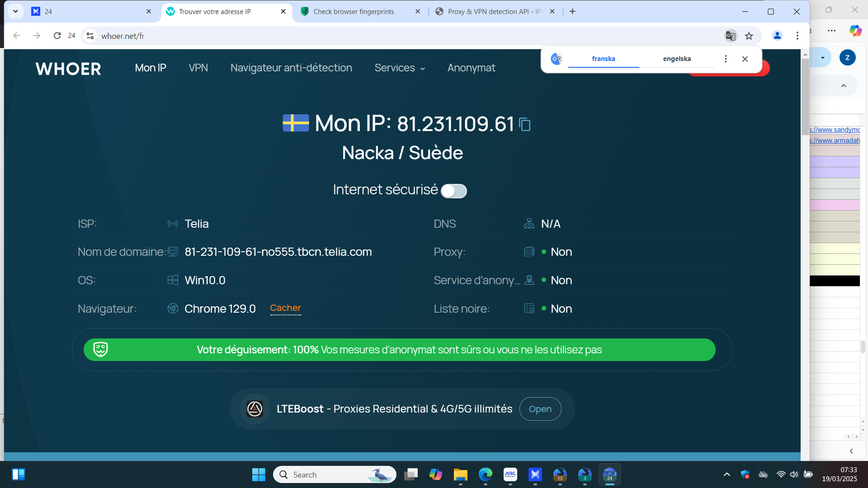Open translate popup options menu
The width and height of the screenshot is (868, 488).
pos(726,59)
